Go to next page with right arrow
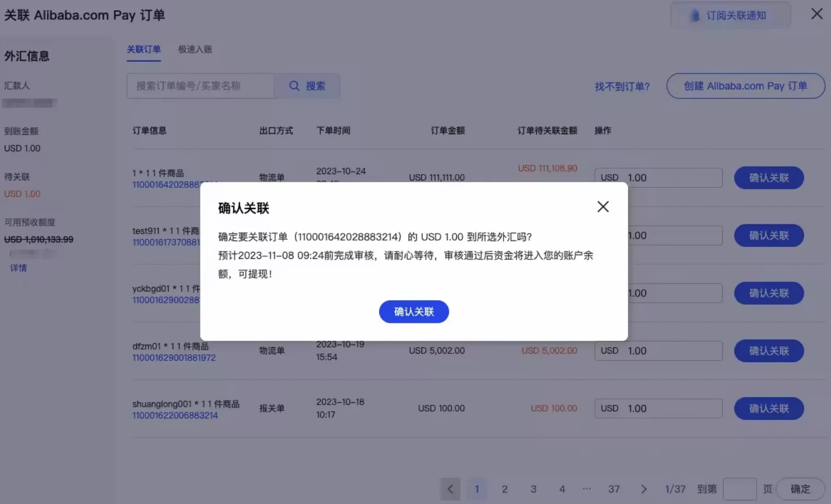This screenshot has height=504, width=831. (644, 489)
